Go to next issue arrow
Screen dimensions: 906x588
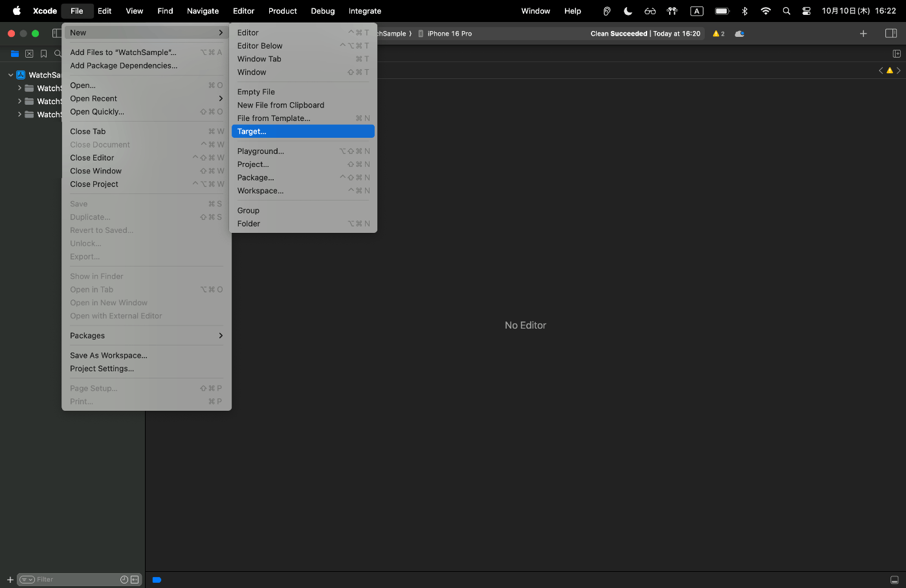[898, 71]
